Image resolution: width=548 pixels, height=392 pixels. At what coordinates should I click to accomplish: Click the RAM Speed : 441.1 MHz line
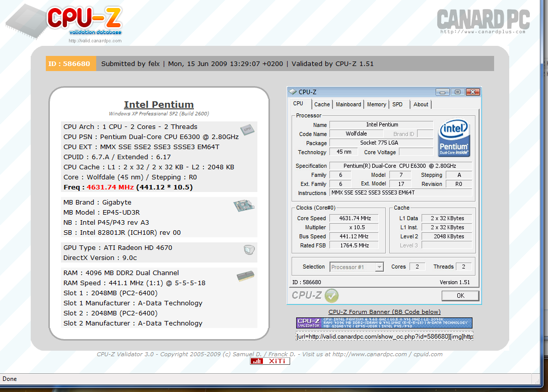point(134,283)
